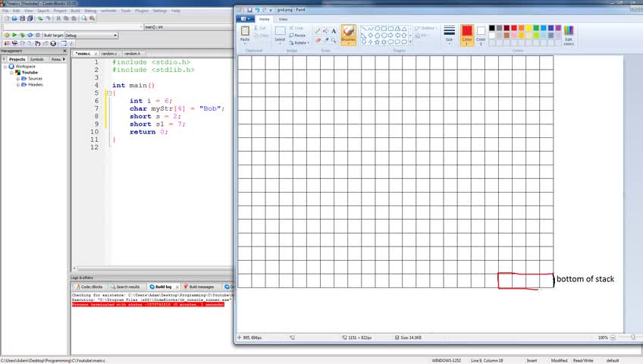Switch to the Symbols management tab
This screenshot has width=643, height=364.
tap(36, 59)
